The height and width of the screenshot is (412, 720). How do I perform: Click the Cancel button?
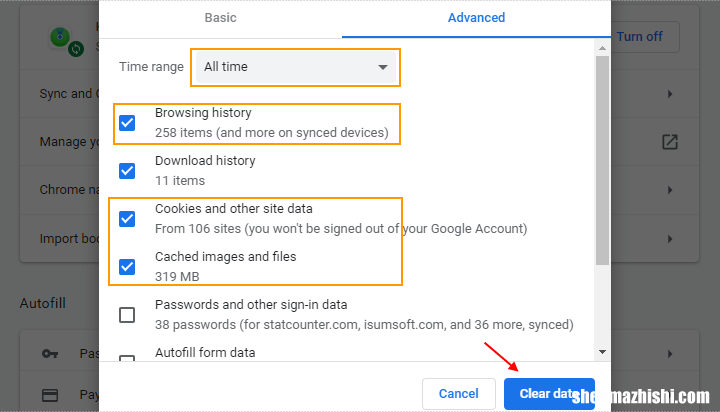tap(459, 394)
